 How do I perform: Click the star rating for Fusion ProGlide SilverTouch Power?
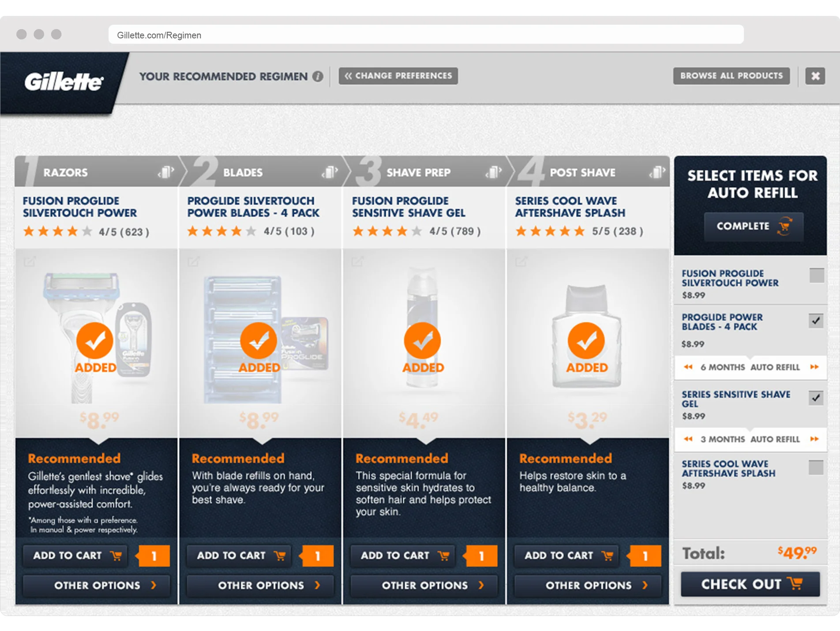click(58, 231)
